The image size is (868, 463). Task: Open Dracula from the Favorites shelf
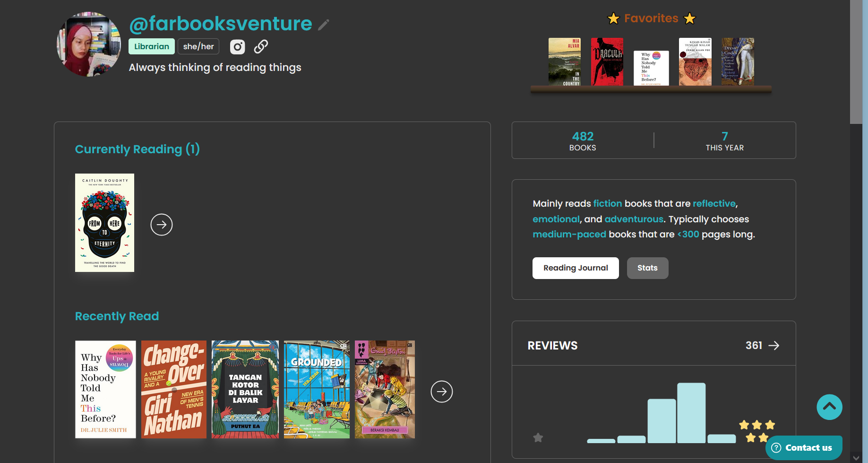607,62
